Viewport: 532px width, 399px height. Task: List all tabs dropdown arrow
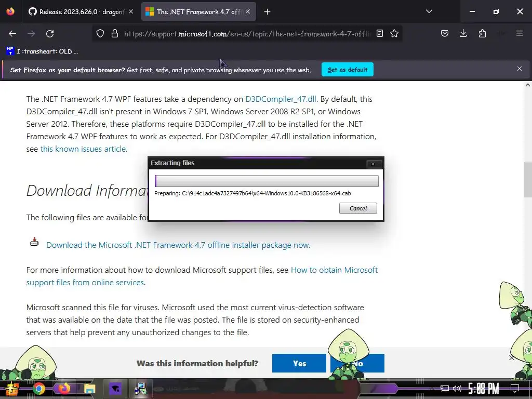(x=429, y=11)
